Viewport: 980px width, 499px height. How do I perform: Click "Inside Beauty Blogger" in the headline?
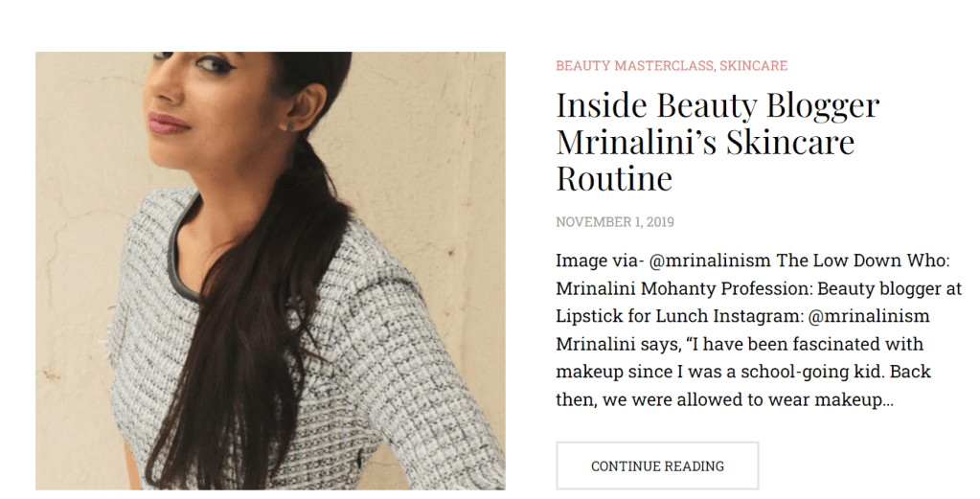tap(718, 104)
